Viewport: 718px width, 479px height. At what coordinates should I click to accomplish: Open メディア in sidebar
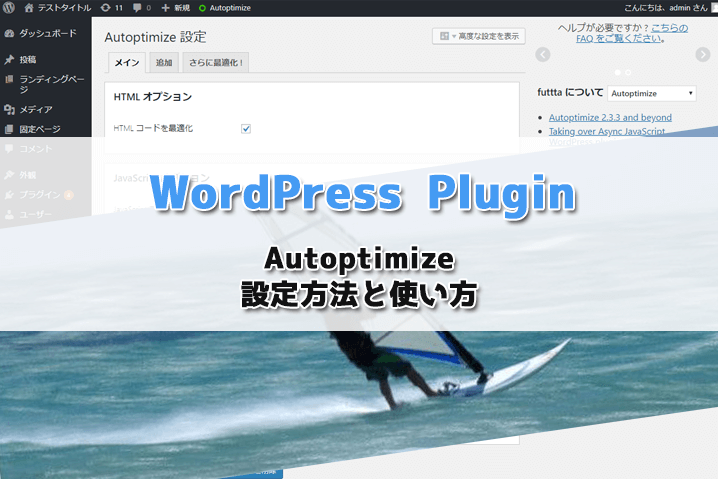click(36, 109)
